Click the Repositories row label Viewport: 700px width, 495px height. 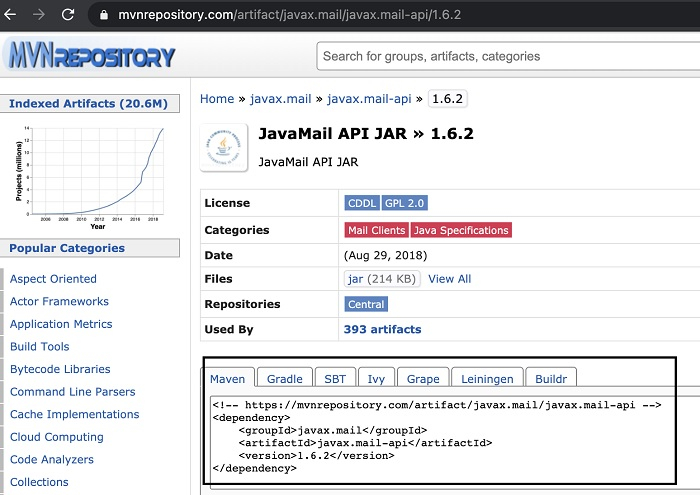pos(242,304)
